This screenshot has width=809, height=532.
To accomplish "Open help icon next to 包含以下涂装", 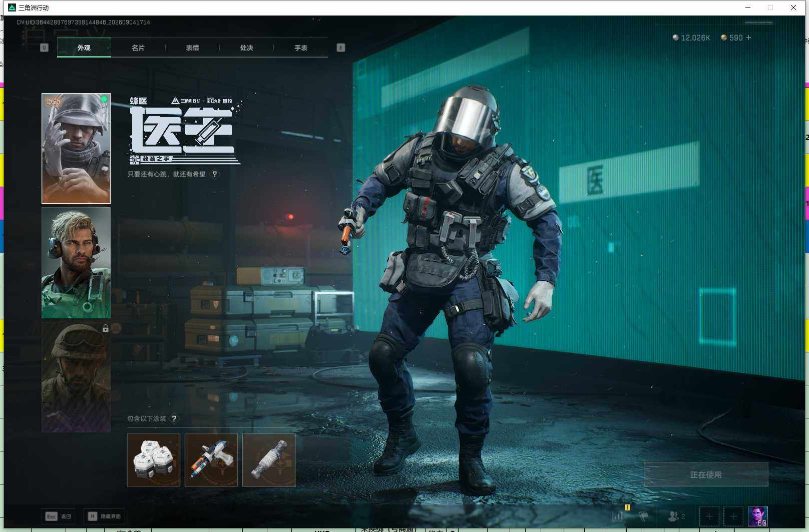I will click(174, 418).
